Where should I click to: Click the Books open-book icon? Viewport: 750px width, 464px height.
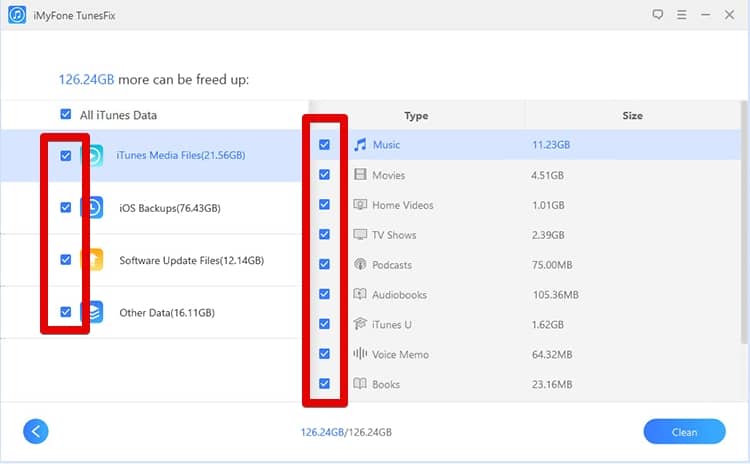360,383
